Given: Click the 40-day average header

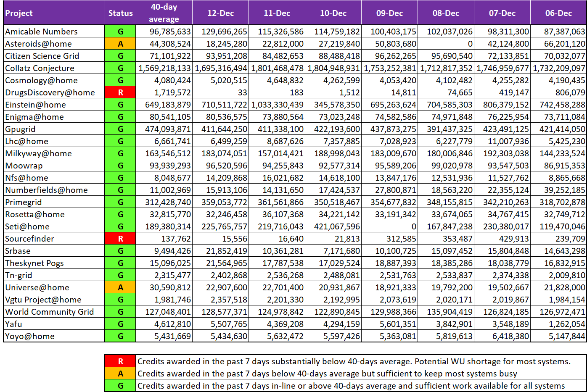Looking at the screenshot, I should pos(164,13).
